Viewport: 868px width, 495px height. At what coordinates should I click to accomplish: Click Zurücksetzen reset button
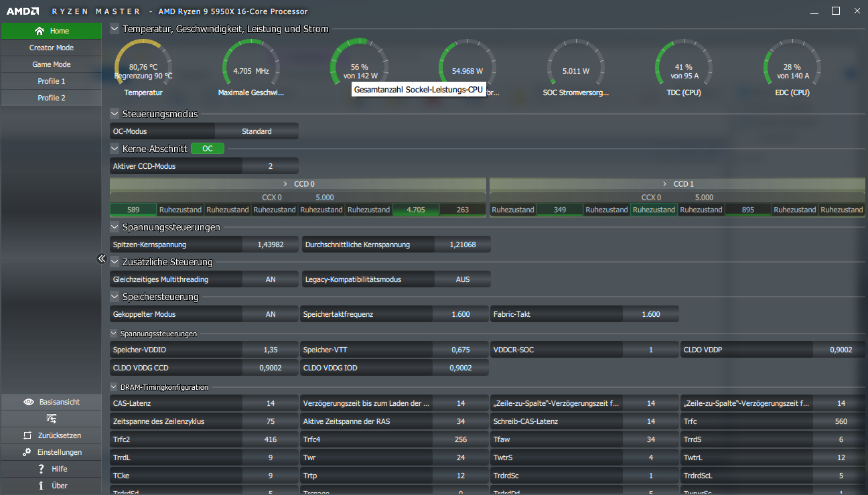51,435
